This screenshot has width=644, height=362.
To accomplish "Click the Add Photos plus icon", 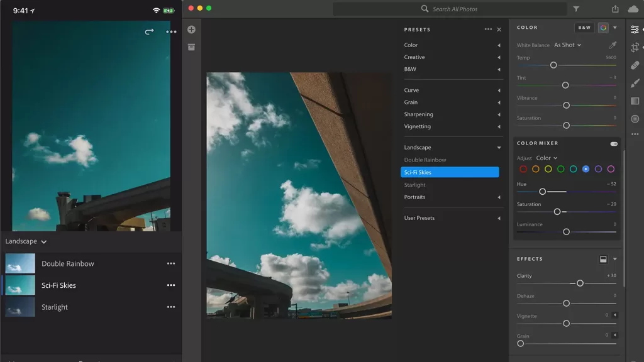I will (x=191, y=30).
